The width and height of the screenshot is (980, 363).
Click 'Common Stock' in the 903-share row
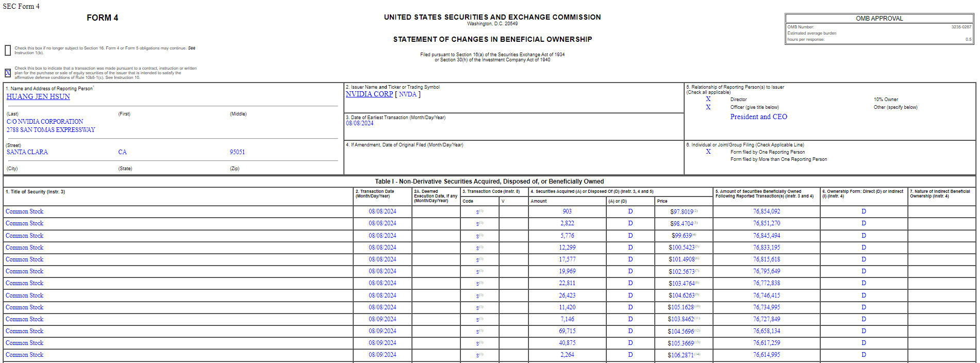[x=24, y=211]
